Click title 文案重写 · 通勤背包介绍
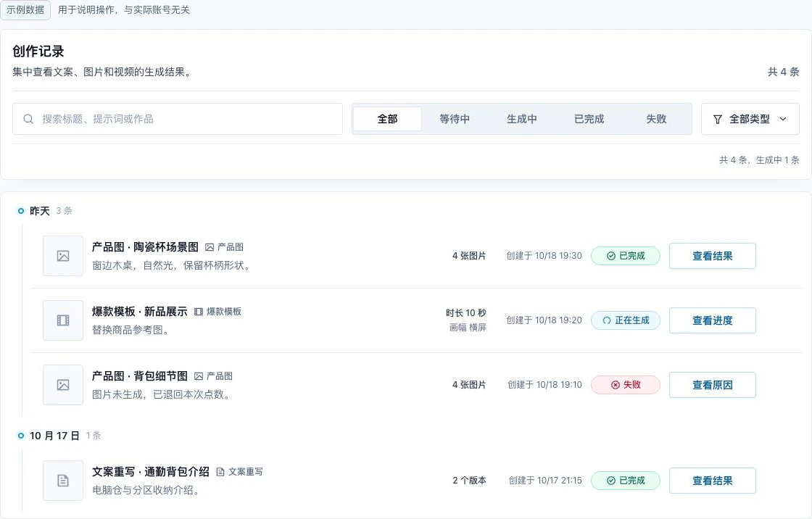Image resolution: width=812 pixels, height=519 pixels. coord(151,472)
